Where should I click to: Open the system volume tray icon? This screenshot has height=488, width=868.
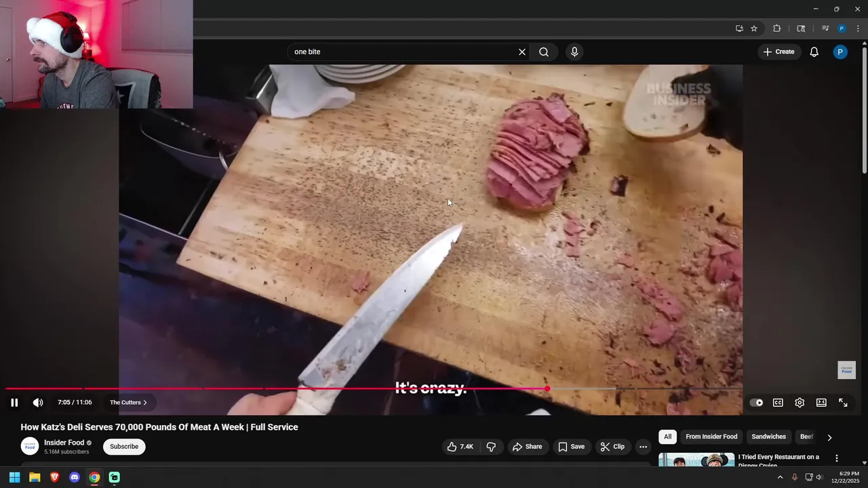tap(819, 478)
